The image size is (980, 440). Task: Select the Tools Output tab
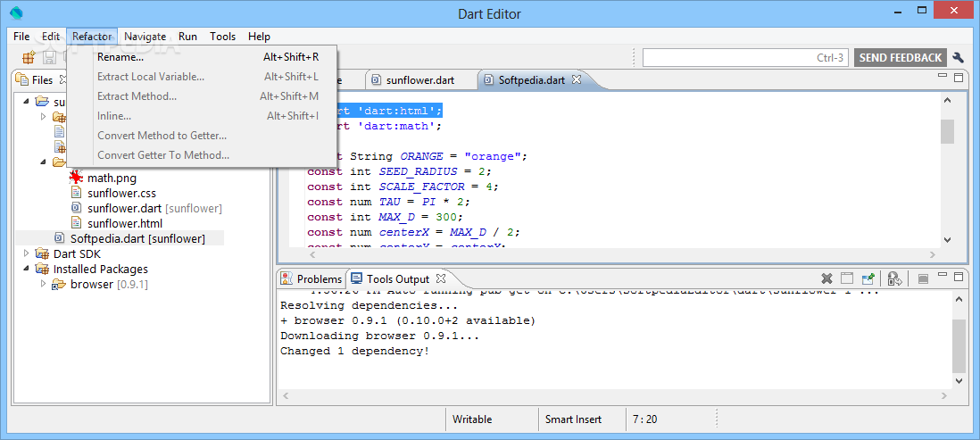(x=397, y=278)
